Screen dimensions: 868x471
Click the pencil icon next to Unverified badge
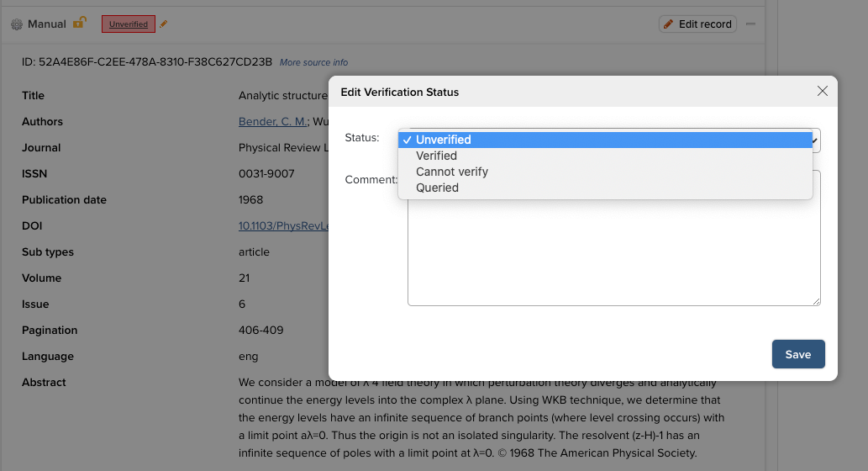164,24
